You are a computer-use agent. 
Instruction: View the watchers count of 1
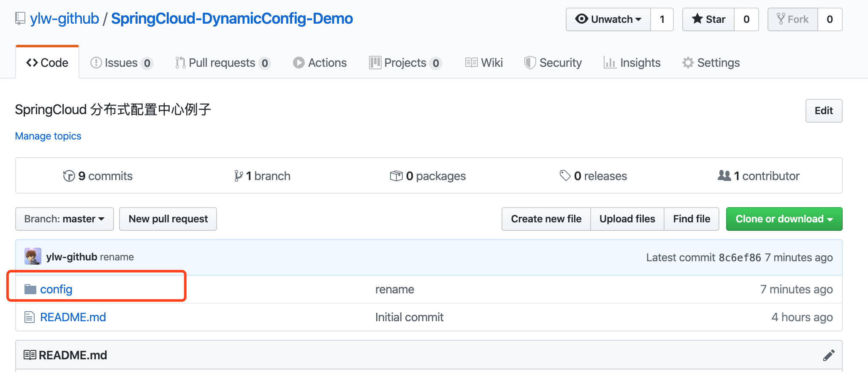pos(662,19)
